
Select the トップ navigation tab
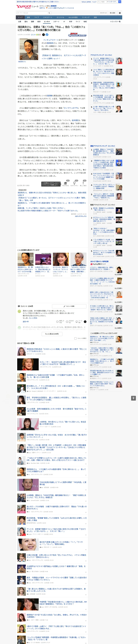[20, 17]
